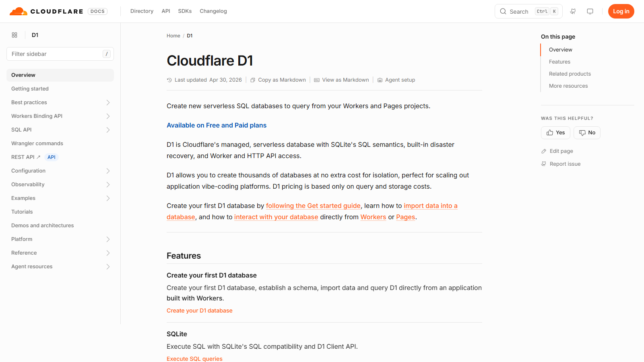Screen dimensions: 644x362
Task: Click the thumbs-up Yes feedback button
Action: (555, 133)
